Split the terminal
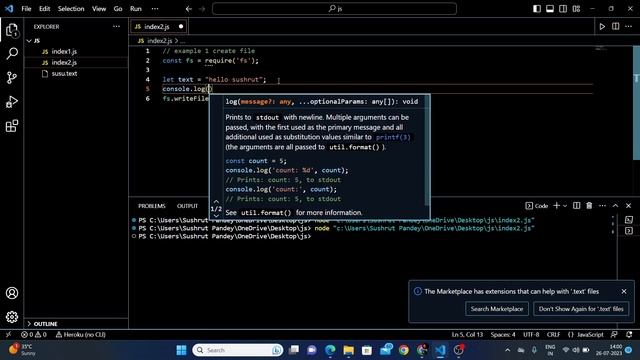Screen dimensions: 640x360 (576, 206)
